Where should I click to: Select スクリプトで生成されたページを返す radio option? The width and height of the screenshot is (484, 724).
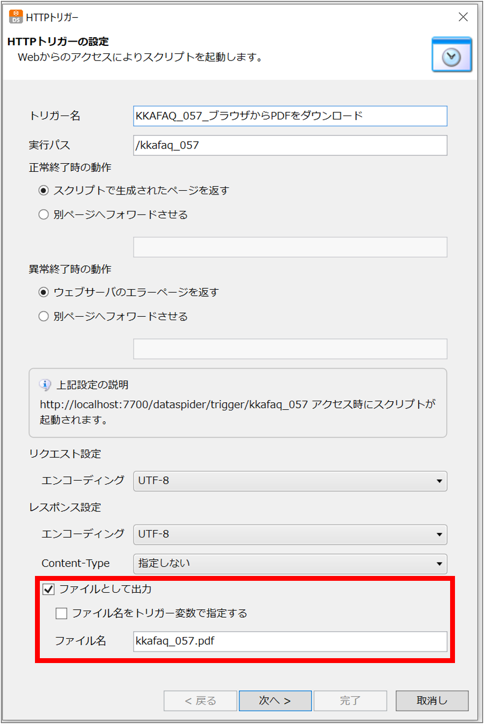[x=43, y=190]
